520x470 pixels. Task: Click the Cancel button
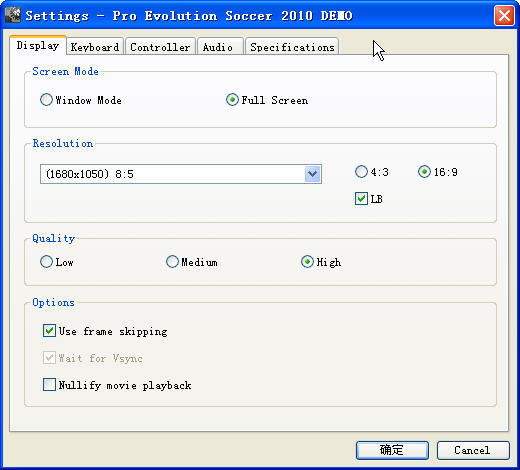coord(473,450)
